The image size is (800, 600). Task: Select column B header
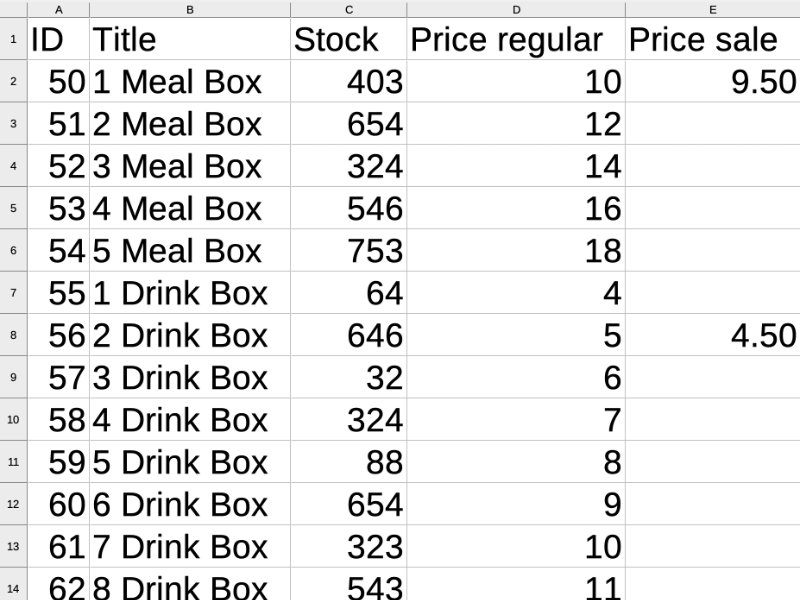[190, 9]
